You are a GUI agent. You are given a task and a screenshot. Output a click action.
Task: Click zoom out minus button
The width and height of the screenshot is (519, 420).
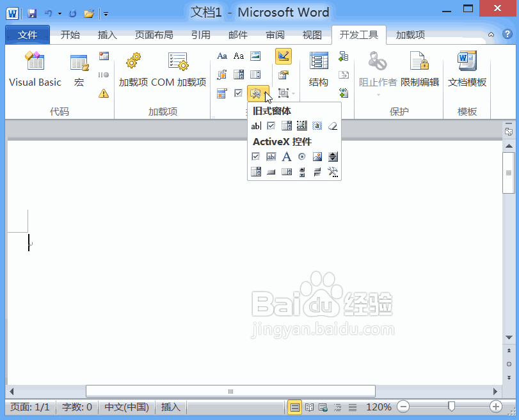click(x=403, y=407)
